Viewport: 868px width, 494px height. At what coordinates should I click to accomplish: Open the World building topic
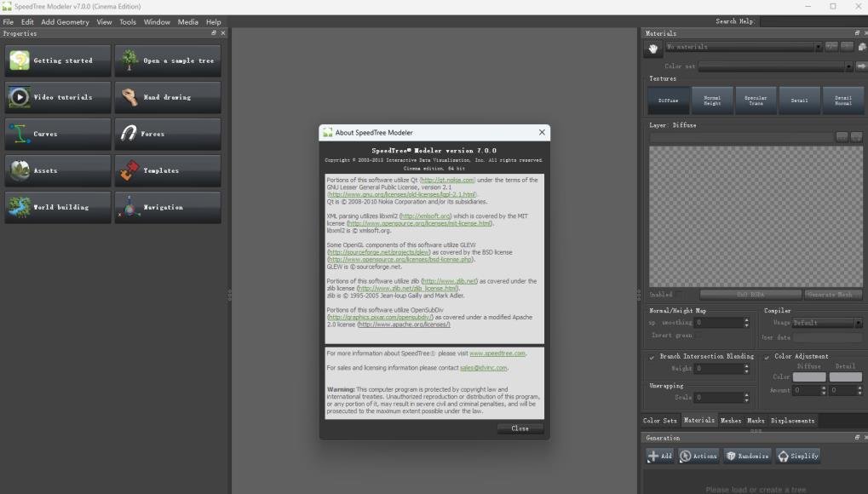pyautogui.click(x=58, y=207)
